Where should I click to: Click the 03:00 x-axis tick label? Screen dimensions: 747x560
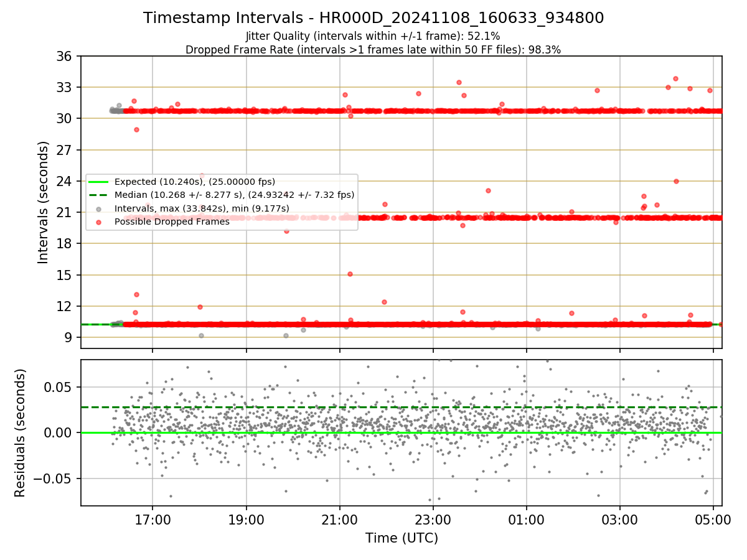point(620,519)
